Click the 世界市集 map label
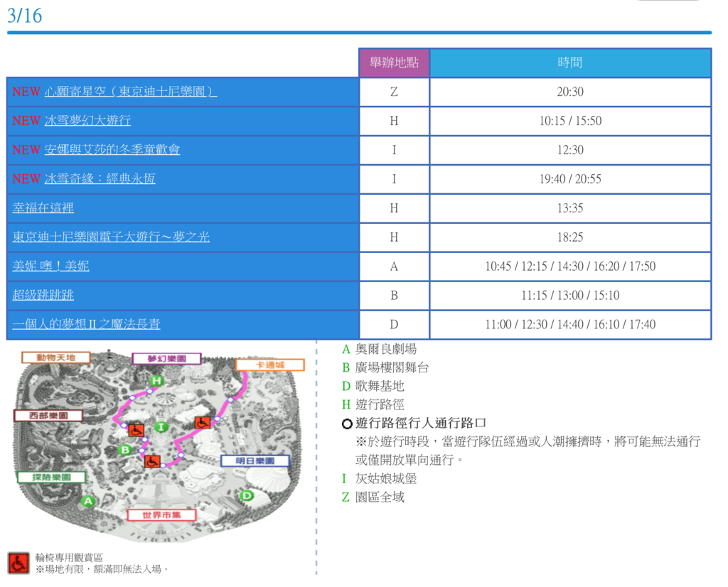Viewport: 728px width, 587px height. 161,515
